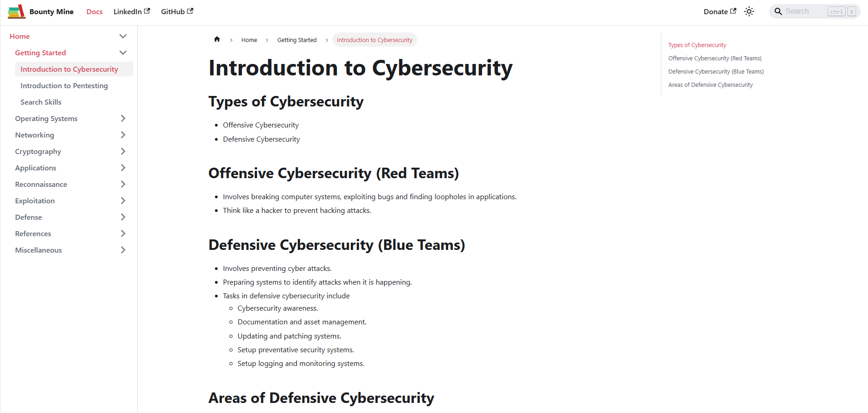Jump to Offensive Cybersecurity (Red Teams) section
This screenshot has width=868, height=413.
point(714,58)
